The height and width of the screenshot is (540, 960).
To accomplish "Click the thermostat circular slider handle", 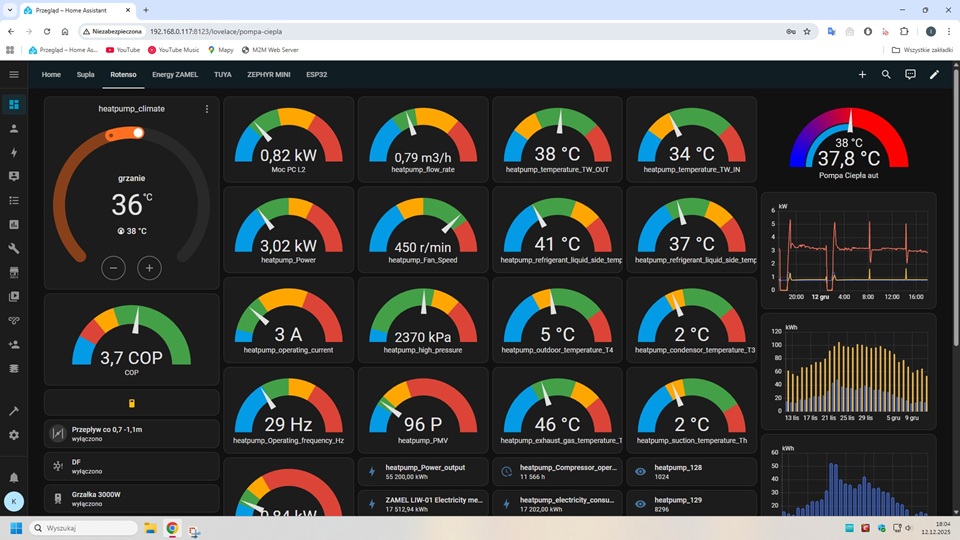I will coord(138,133).
